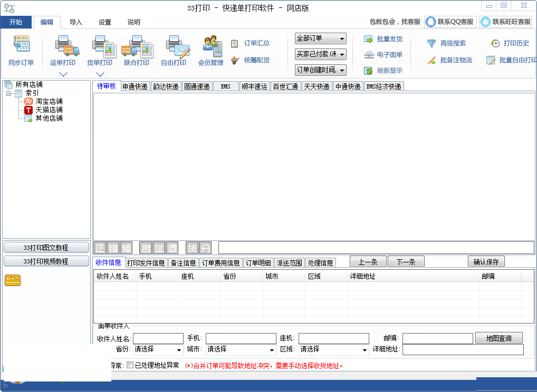Open the 全部订单 order filter dropdown
This screenshot has height=392, width=537.
[x=320, y=38]
